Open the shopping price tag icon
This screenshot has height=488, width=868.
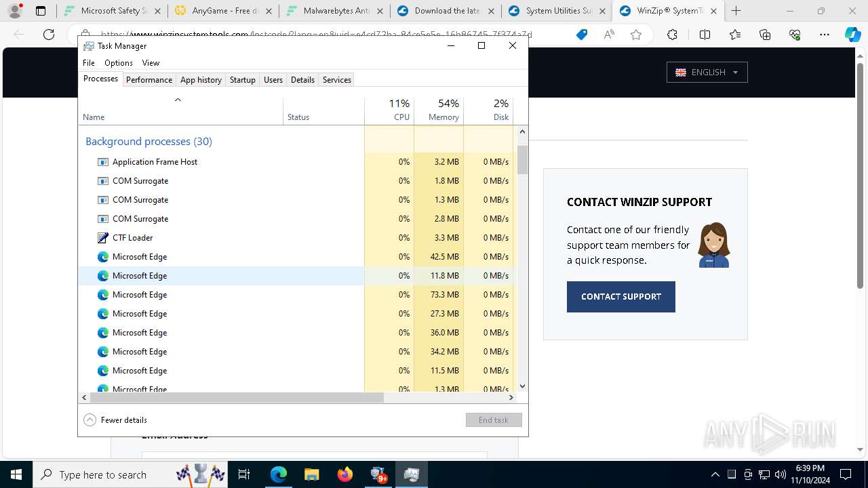(x=582, y=35)
